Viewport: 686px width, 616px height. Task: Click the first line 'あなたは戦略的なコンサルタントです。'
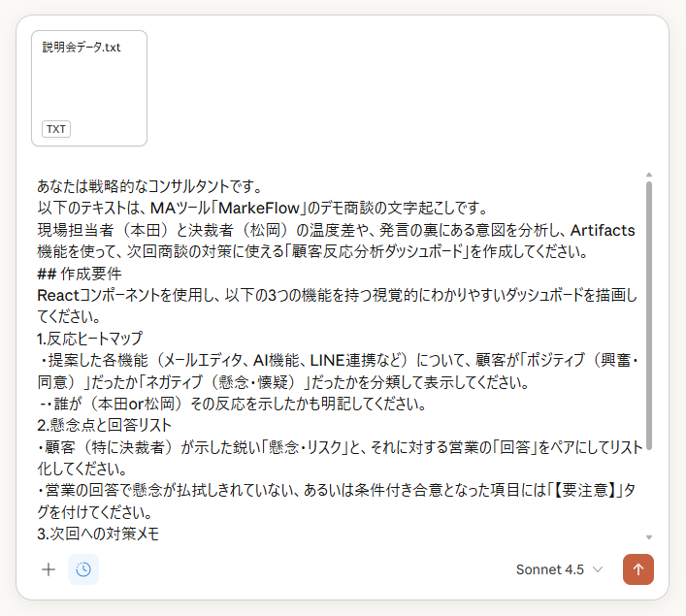click(x=149, y=187)
